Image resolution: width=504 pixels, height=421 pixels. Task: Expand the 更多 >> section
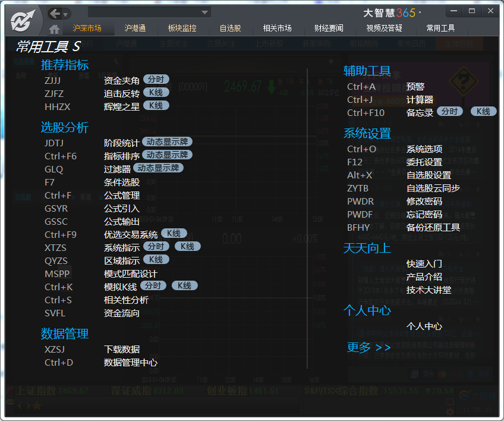click(368, 347)
